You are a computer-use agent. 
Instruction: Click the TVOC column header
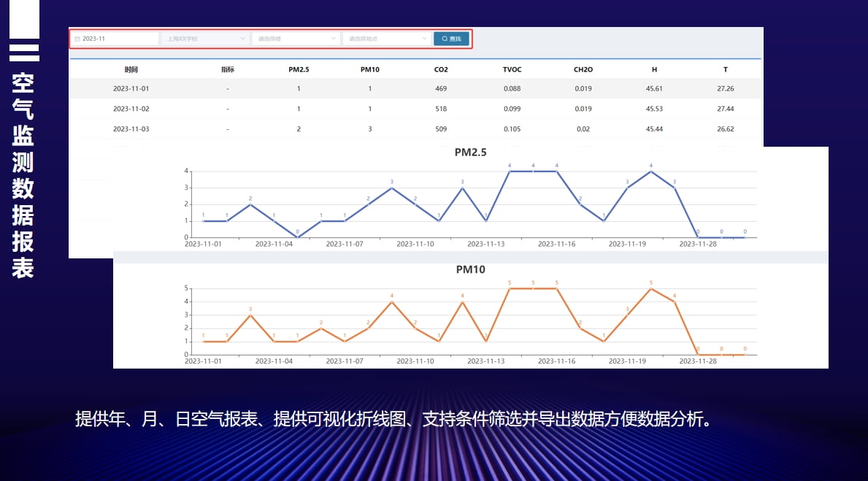[512, 69]
